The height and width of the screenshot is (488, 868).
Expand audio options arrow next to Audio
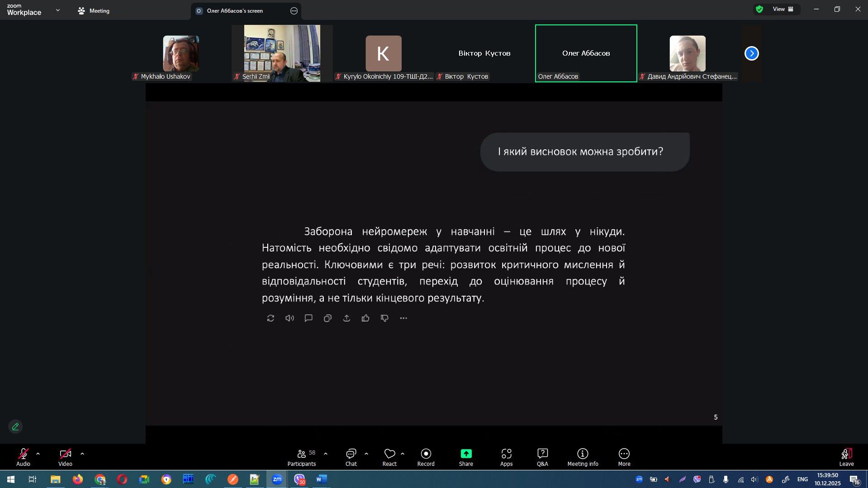[x=38, y=454]
